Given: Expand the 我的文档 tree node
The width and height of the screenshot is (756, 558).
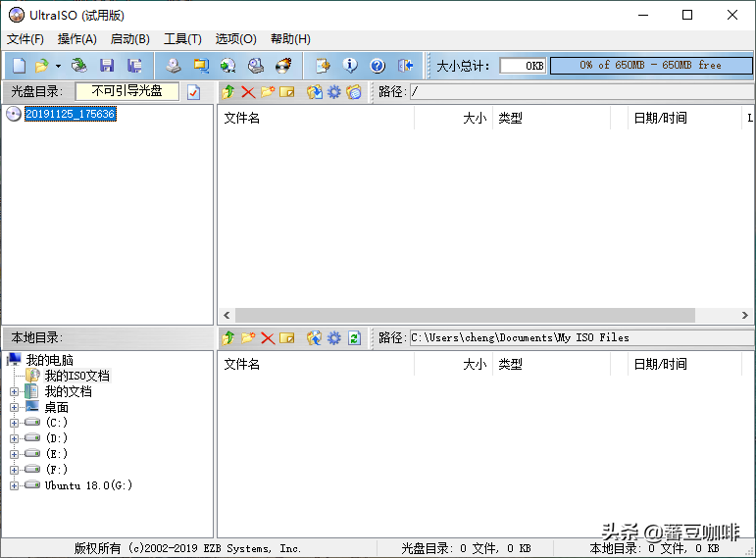Looking at the screenshot, I should coord(14,391).
